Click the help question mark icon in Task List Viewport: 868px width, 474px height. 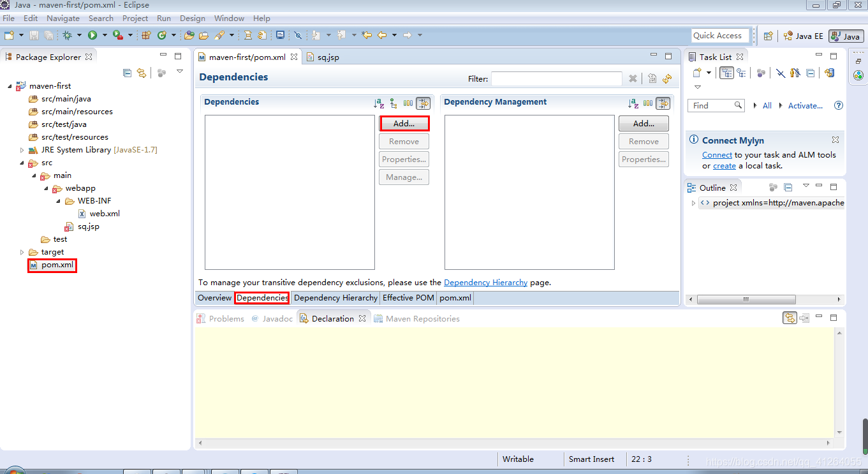(839, 105)
